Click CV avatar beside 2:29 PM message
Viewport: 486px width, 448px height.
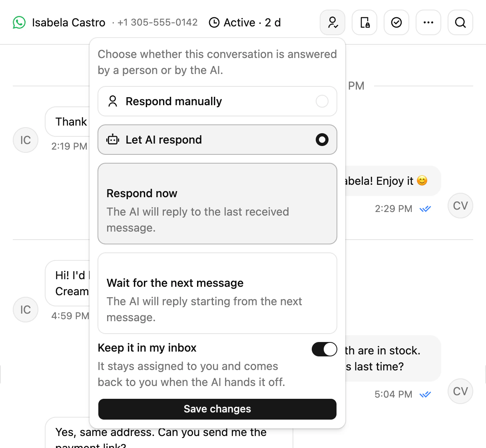[x=460, y=206]
